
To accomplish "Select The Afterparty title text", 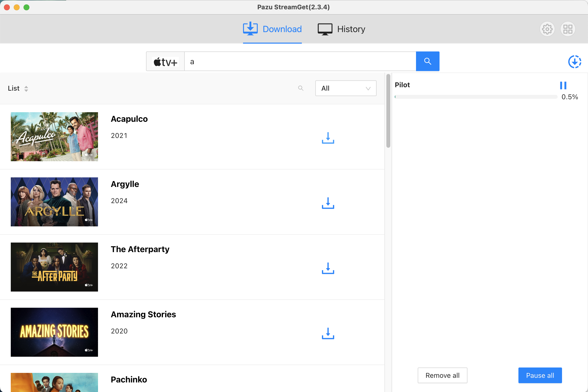I will pos(140,249).
